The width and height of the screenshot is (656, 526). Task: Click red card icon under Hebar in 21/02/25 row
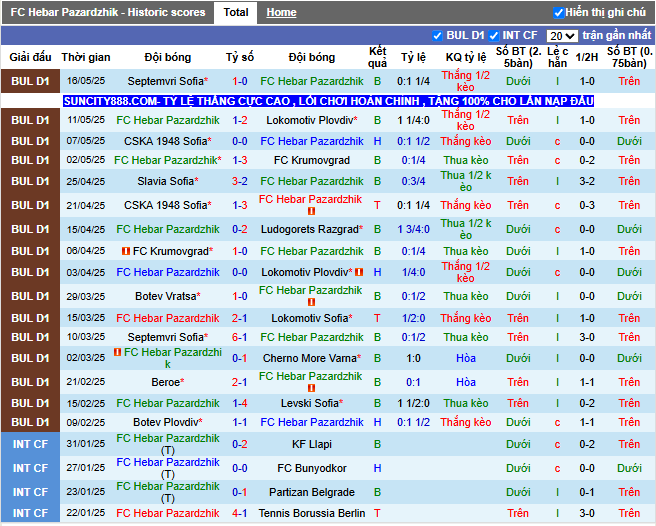click(311, 388)
